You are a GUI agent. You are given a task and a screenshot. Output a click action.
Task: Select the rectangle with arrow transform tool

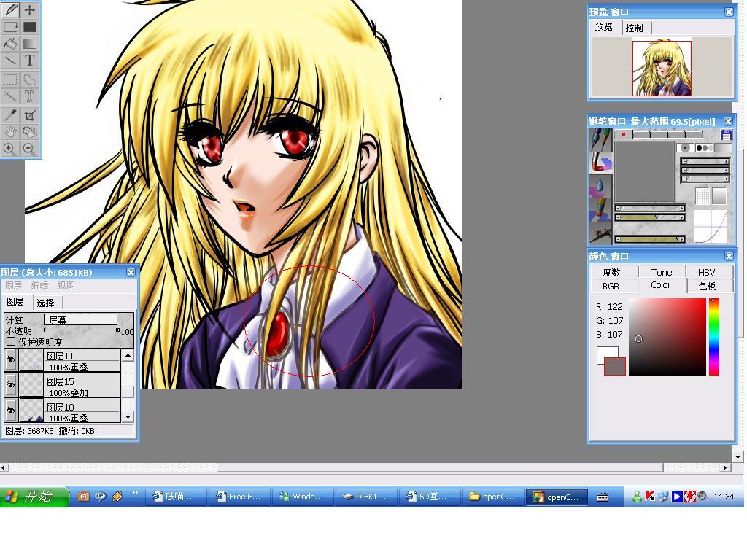tap(11, 27)
